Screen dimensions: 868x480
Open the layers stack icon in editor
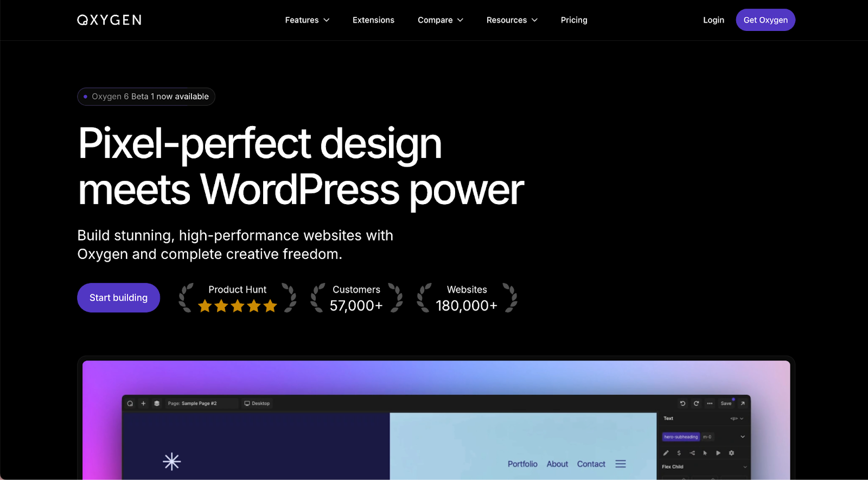[157, 403]
